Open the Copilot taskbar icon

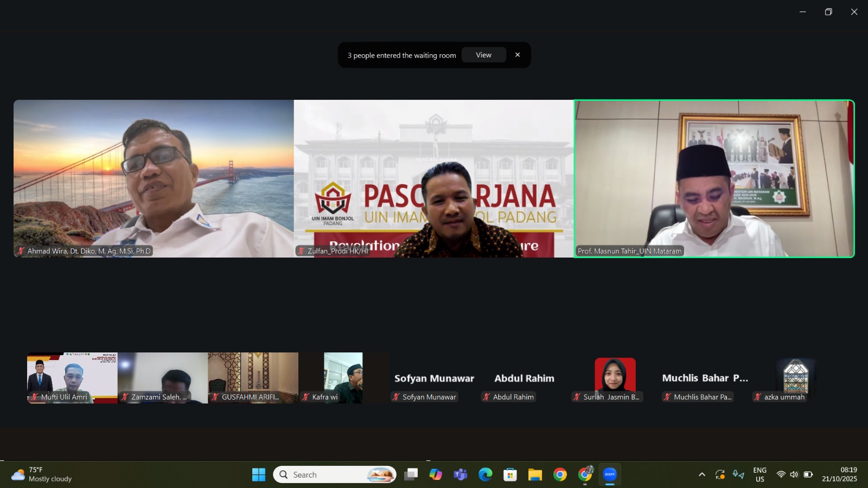point(436,474)
